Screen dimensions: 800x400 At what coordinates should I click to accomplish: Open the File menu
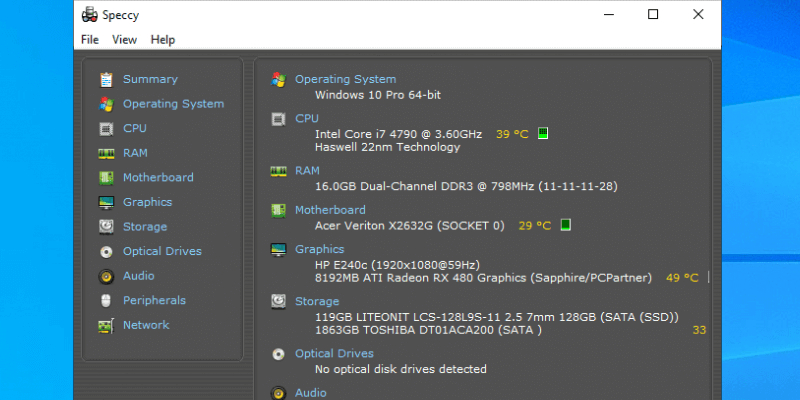tap(90, 40)
